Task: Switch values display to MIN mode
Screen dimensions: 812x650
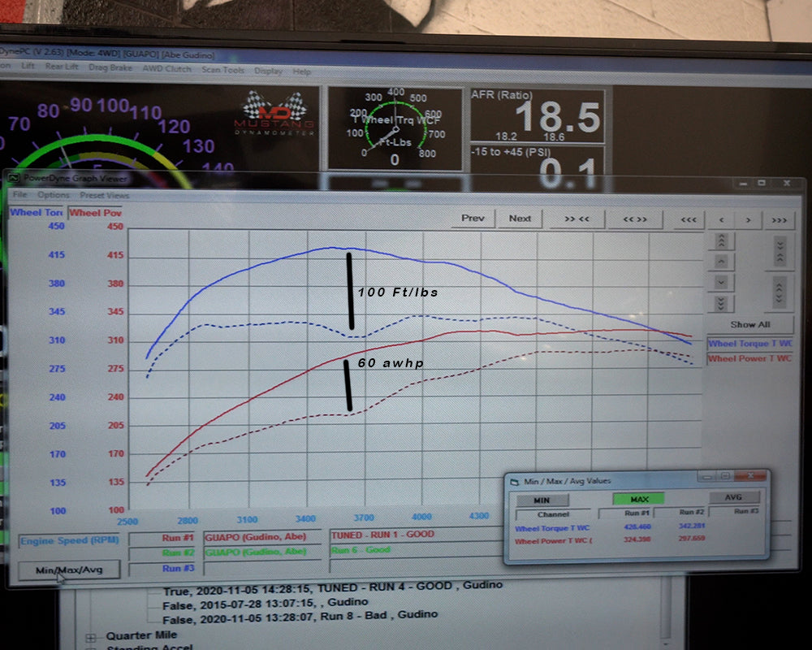Action: coord(542,500)
